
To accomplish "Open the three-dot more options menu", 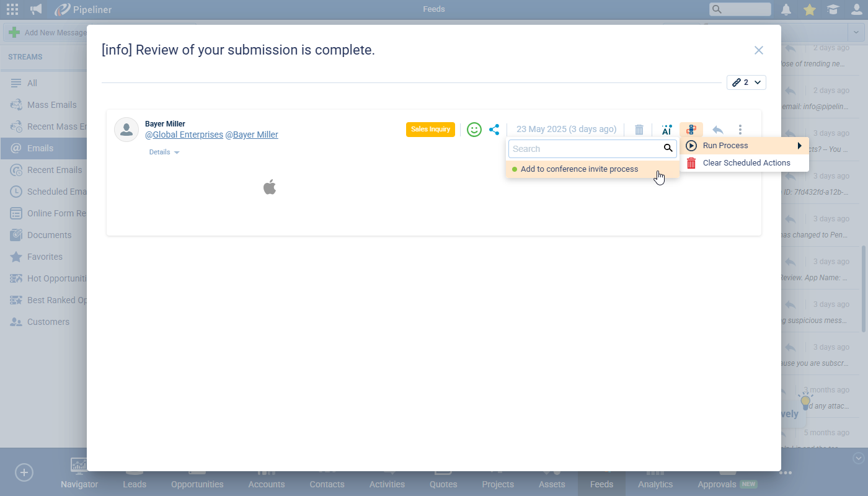I will pyautogui.click(x=740, y=130).
